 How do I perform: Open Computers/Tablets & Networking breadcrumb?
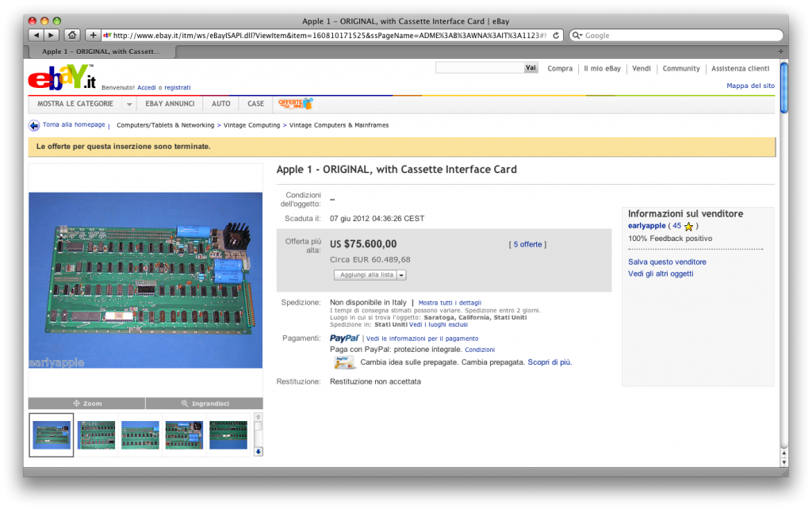[x=165, y=125]
